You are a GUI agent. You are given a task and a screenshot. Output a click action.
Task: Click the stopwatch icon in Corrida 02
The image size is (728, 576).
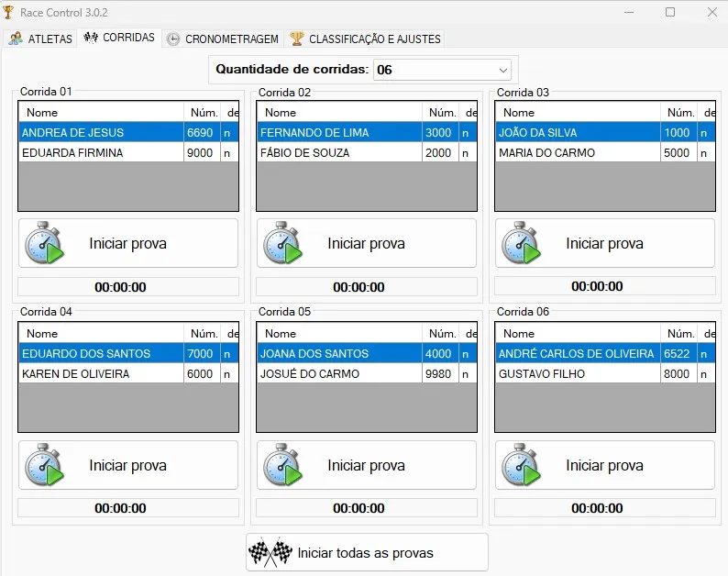pyautogui.click(x=282, y=243)
